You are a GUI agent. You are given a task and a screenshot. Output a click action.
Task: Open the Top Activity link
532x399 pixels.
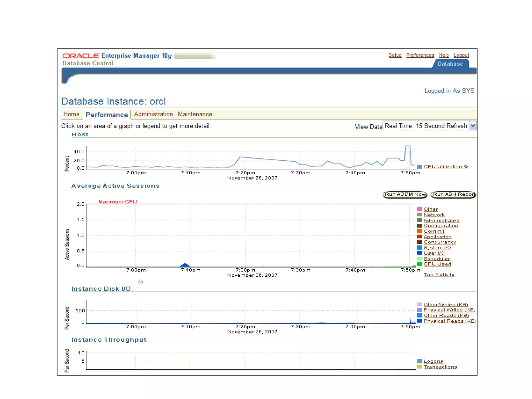click(x=439, y=275)
